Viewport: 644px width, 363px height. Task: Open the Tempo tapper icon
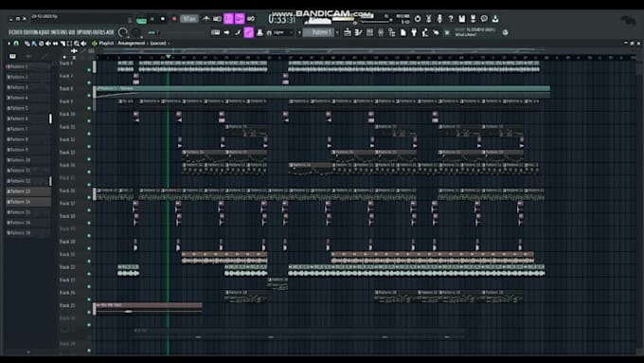tap(425, 32)
